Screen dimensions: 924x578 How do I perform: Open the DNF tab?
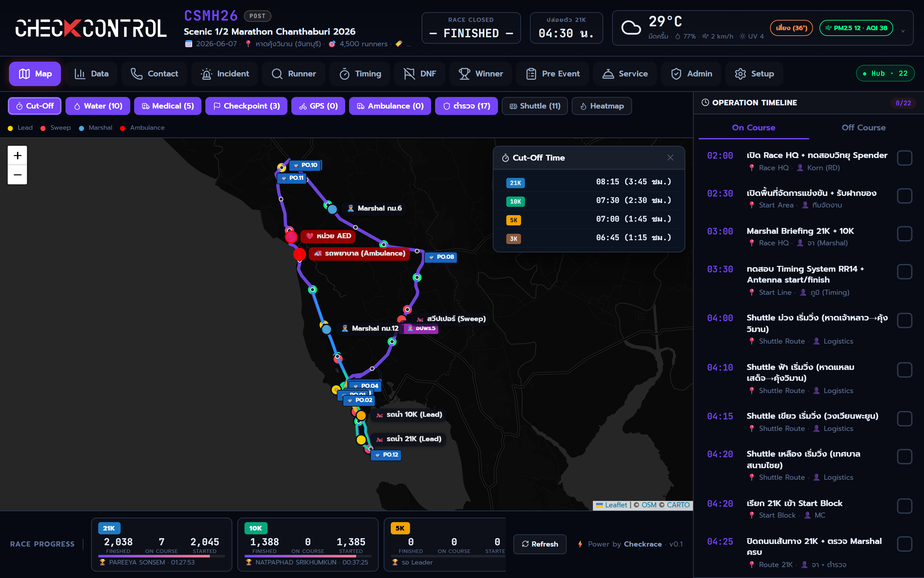click(x=420, y=74)
